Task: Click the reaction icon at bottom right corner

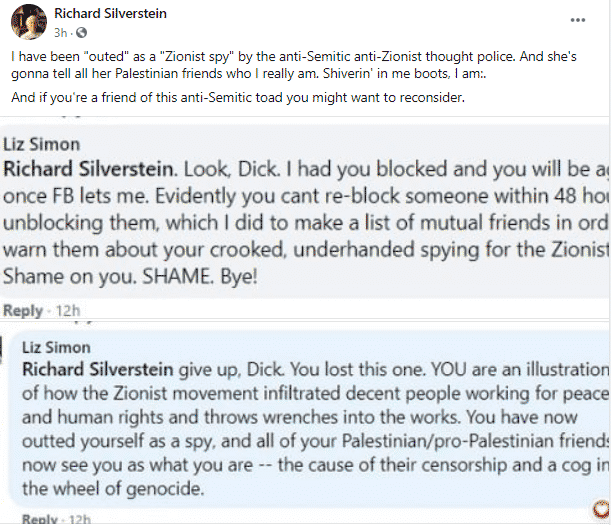Action: click(x=602, y=509)
